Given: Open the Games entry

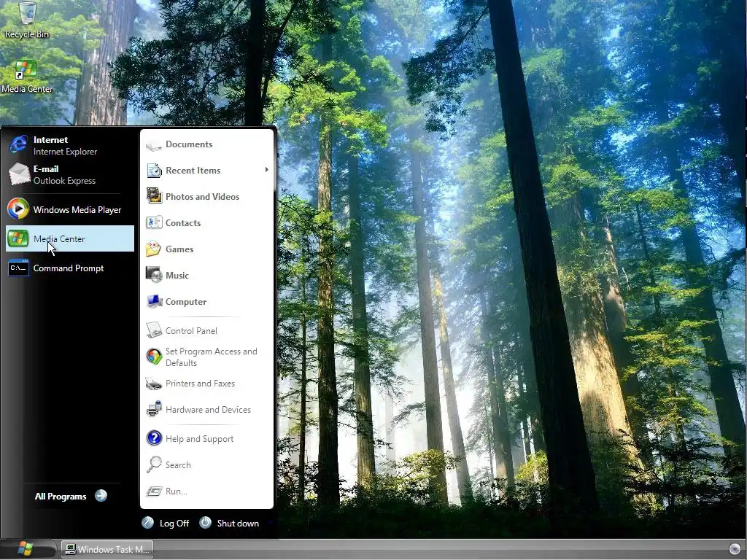Looking at the screenshot, I should tap(179, 249).
